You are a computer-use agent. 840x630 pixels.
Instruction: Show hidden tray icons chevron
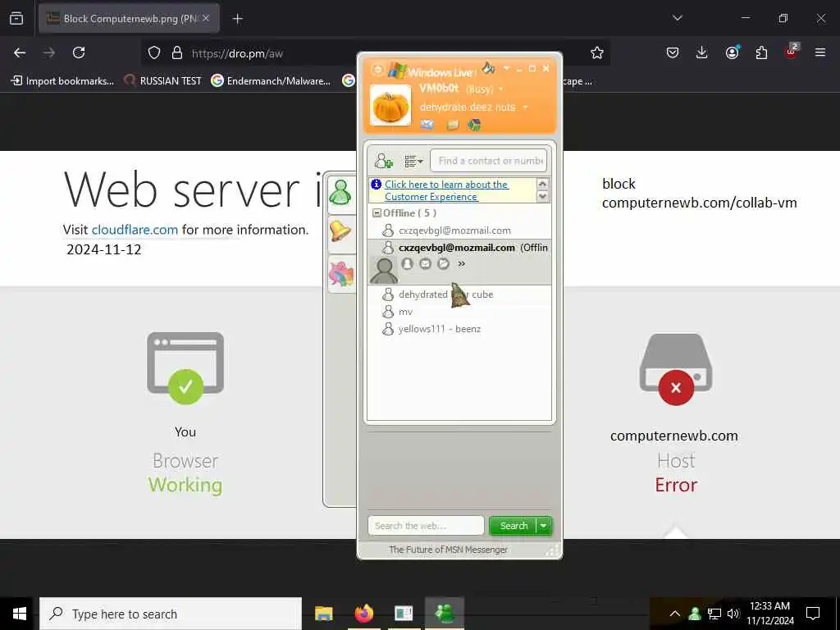point(675,614)
